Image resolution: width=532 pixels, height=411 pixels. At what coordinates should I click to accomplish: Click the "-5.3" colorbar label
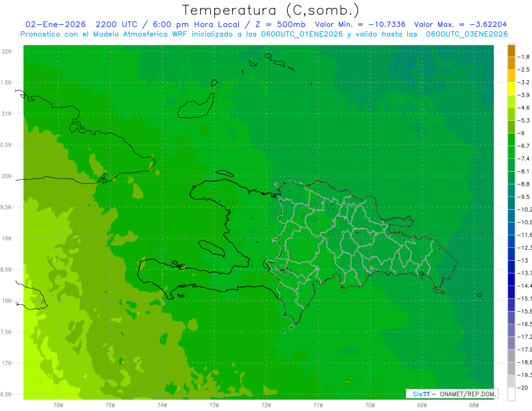(524, 121)
